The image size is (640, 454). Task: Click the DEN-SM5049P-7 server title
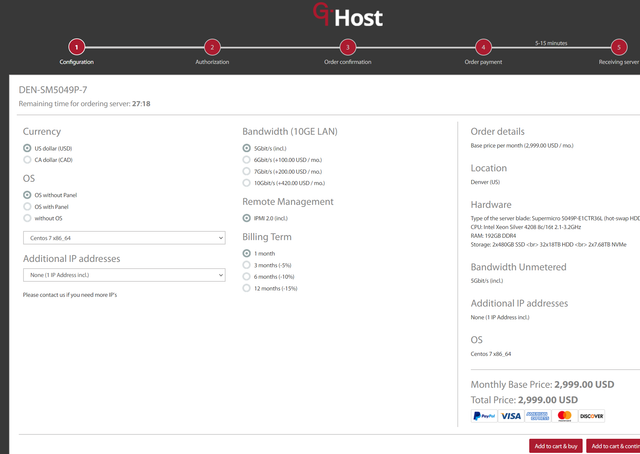pos(53,90)
